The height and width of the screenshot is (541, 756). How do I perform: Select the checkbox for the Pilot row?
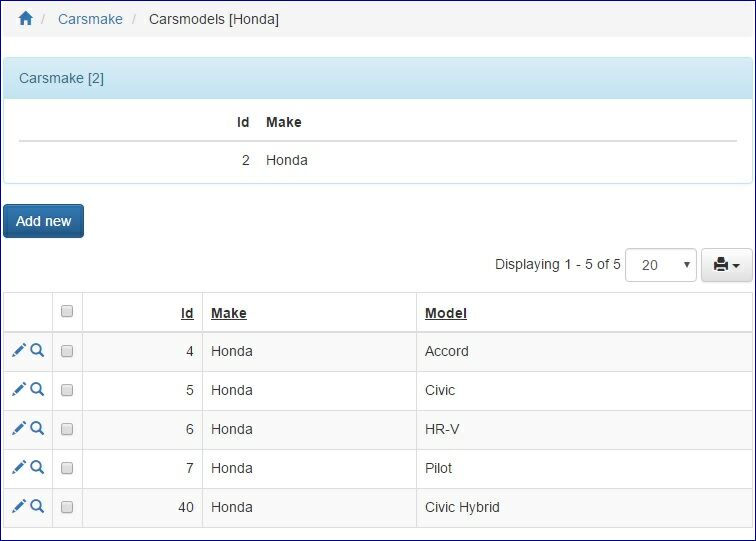67,468
